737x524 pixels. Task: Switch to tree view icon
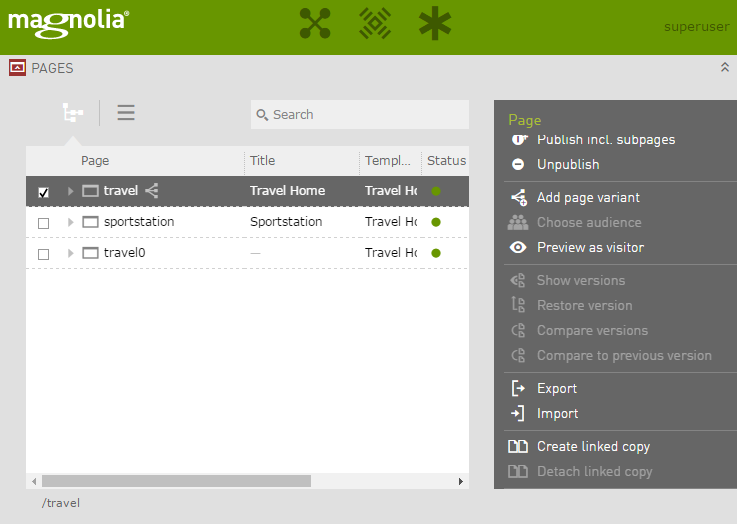coord(73,113)
